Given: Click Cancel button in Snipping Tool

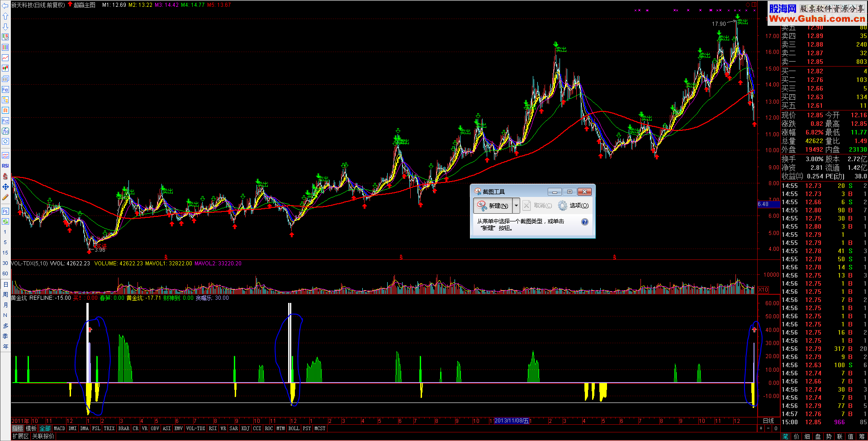Looking at the screenshot, I should 538,206.
